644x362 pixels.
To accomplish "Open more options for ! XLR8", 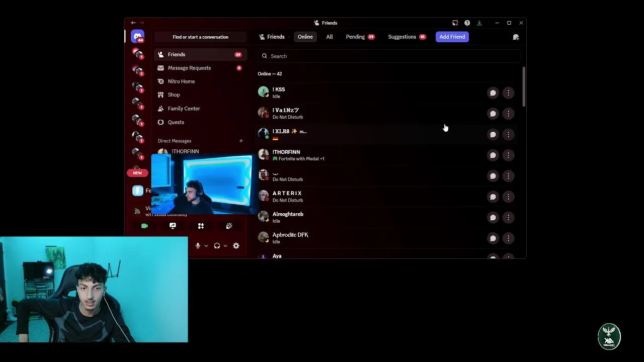I will [508, 134].
